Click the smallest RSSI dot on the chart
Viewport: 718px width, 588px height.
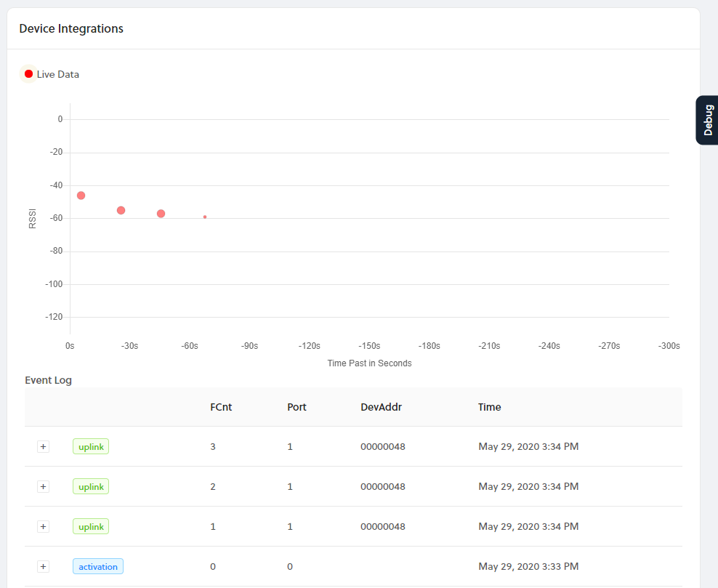[205, 217]
